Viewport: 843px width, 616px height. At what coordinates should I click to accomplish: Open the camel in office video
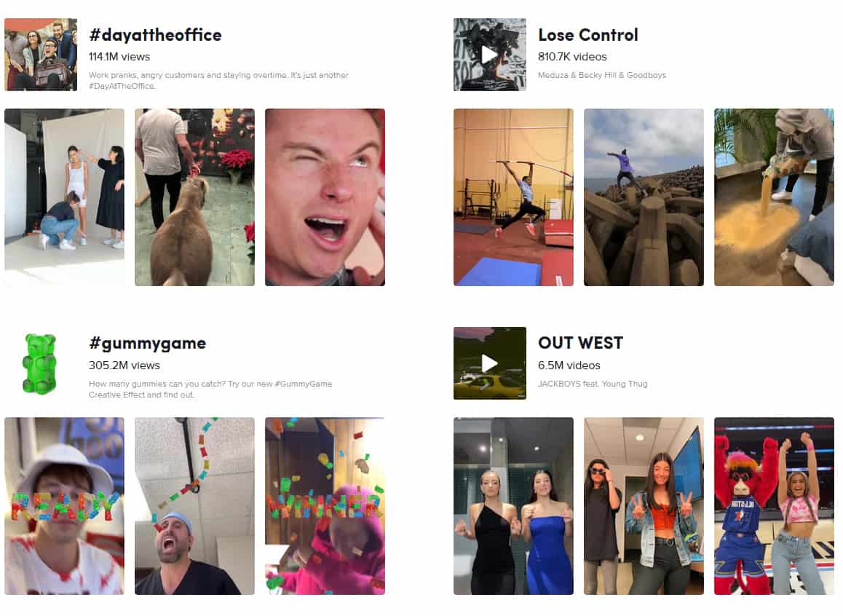(194, 197)
